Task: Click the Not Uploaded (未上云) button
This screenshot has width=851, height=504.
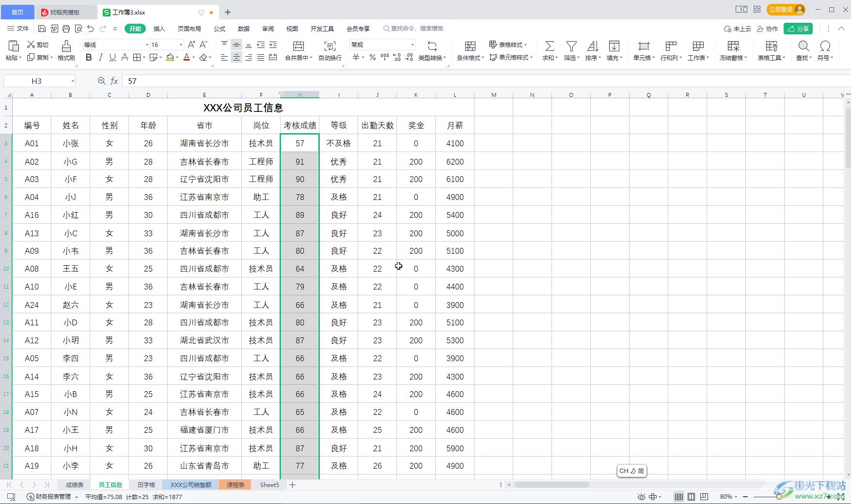Action: tap(738, 29)
